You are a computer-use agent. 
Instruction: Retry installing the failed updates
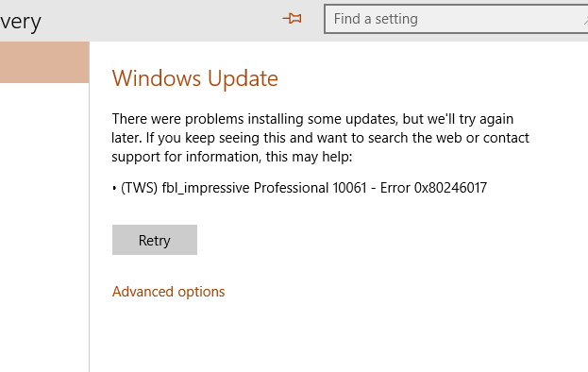pos(155,240)
